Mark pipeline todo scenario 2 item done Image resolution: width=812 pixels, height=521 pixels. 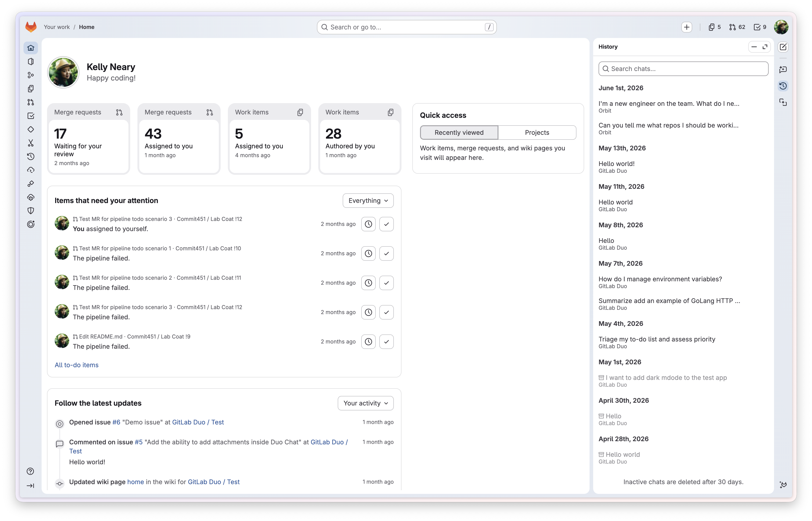[386, 283]
